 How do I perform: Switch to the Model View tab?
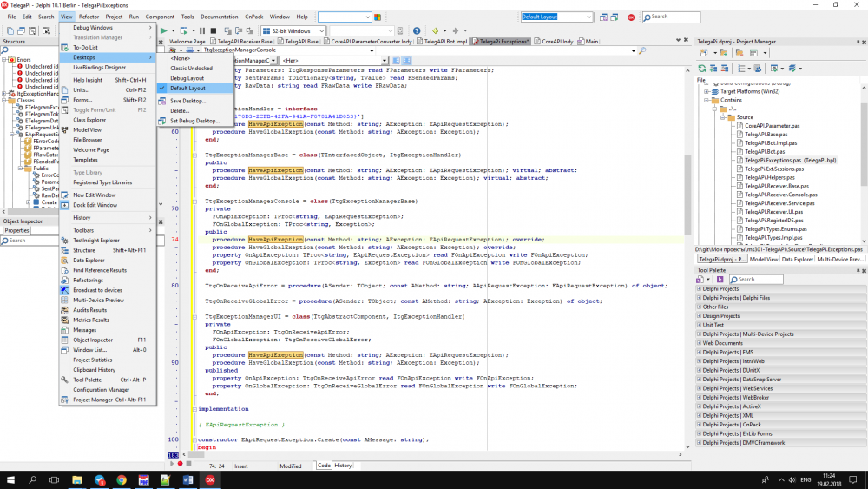point(764,259)
